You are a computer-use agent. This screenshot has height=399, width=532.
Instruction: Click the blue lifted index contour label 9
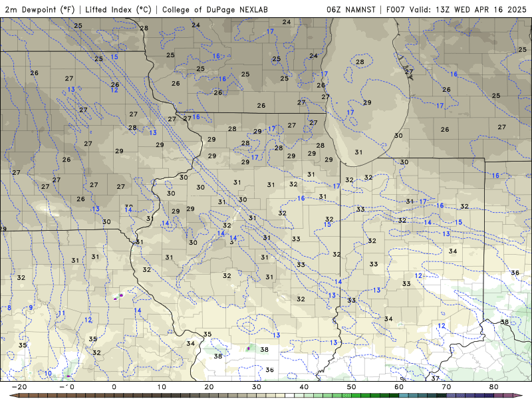[x=31, y=308]
